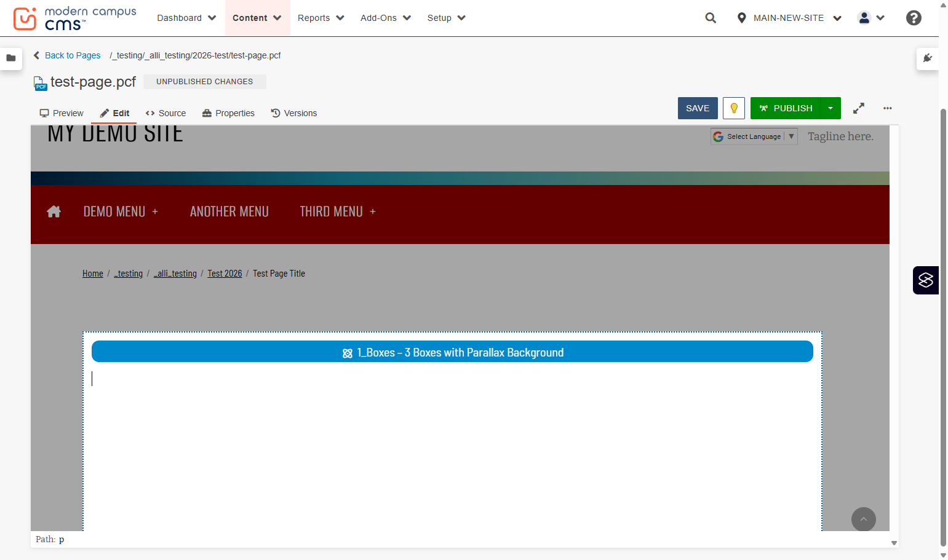Image resolution: width=948 pixels, height=560 pixels.
Task: Toggle full screen editor mode
Action: [859, 108]
